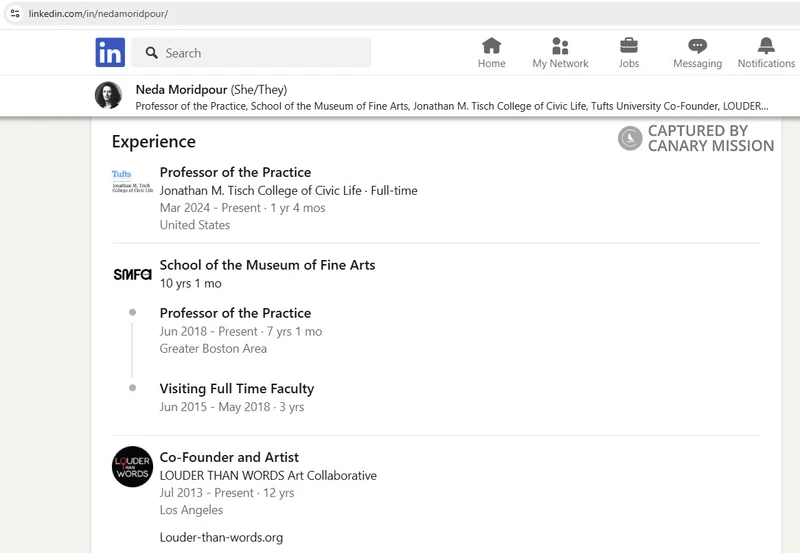Viewport: 800px width, 553px height.
Task: Open the Home nav icon
Action: (491, 46)
